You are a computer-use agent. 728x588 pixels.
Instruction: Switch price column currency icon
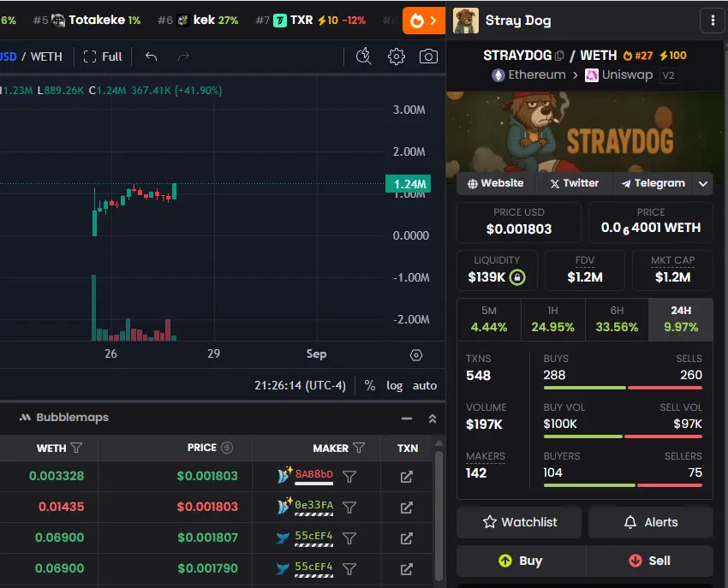click(227, 448)
